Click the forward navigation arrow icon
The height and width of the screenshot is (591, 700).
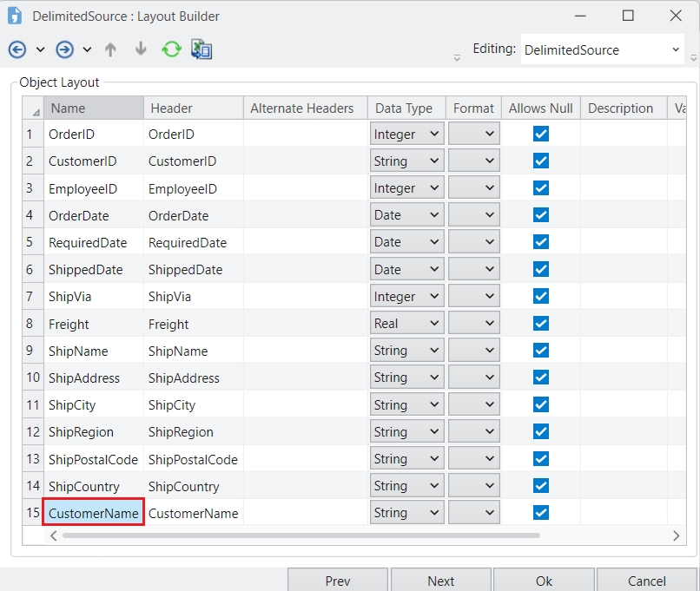64,49
